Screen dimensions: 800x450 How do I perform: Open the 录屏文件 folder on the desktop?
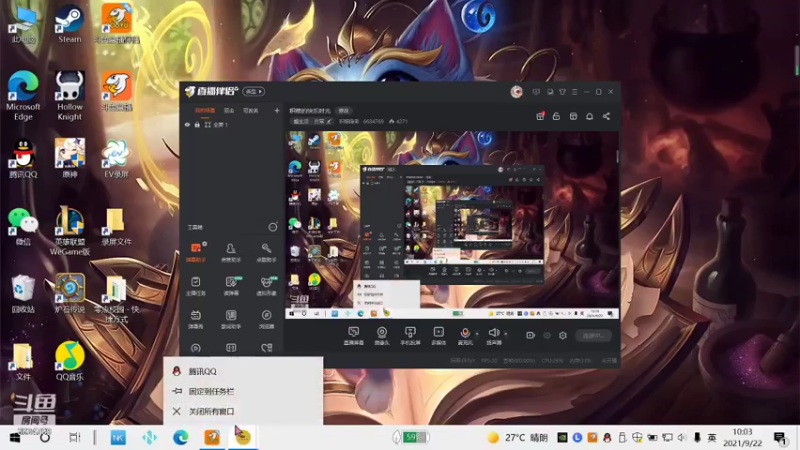tap(116, 227)
